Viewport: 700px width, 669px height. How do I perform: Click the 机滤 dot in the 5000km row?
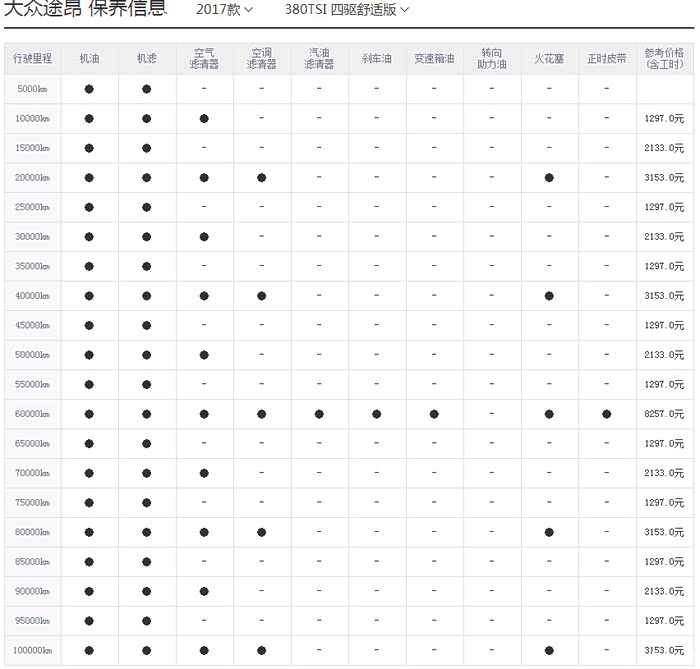pyautogui.click(x=147, y=89)
